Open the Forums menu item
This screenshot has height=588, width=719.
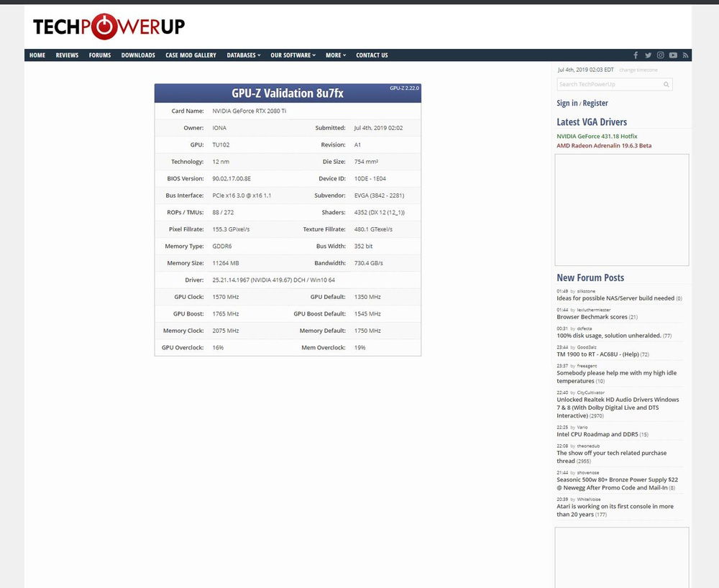100,55
